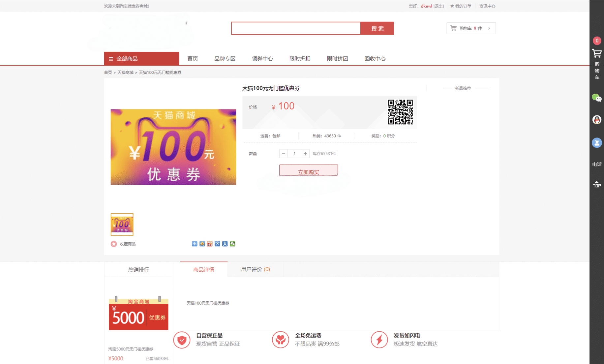Go to 首页 in the navigation bar
The width and height of the screenshot is (604, 364).
(x=193, y=59)
